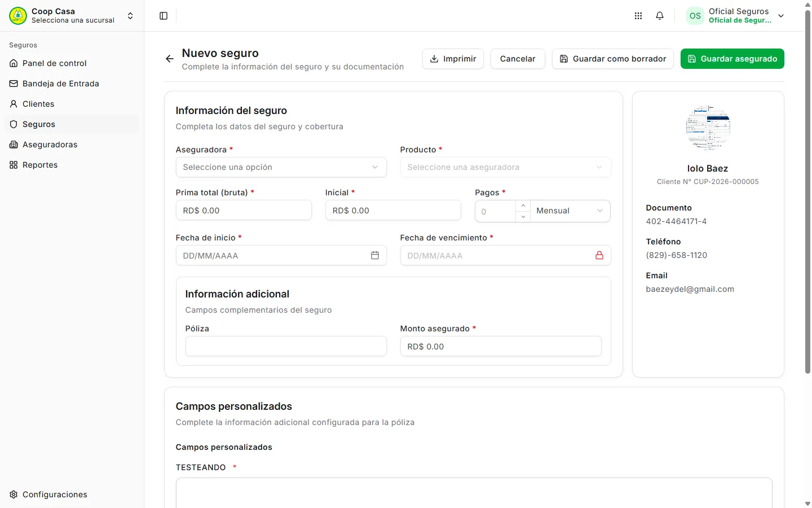Open the Mensual frequency dropdown
This screenshot has width=812, height=508.
(x=570, y=211)
